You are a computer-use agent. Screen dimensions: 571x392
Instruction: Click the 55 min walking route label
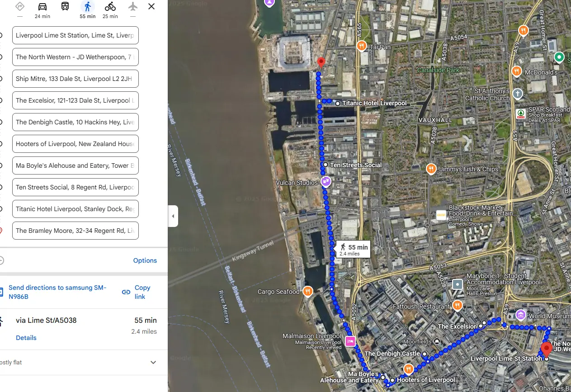tap(353, 249)
